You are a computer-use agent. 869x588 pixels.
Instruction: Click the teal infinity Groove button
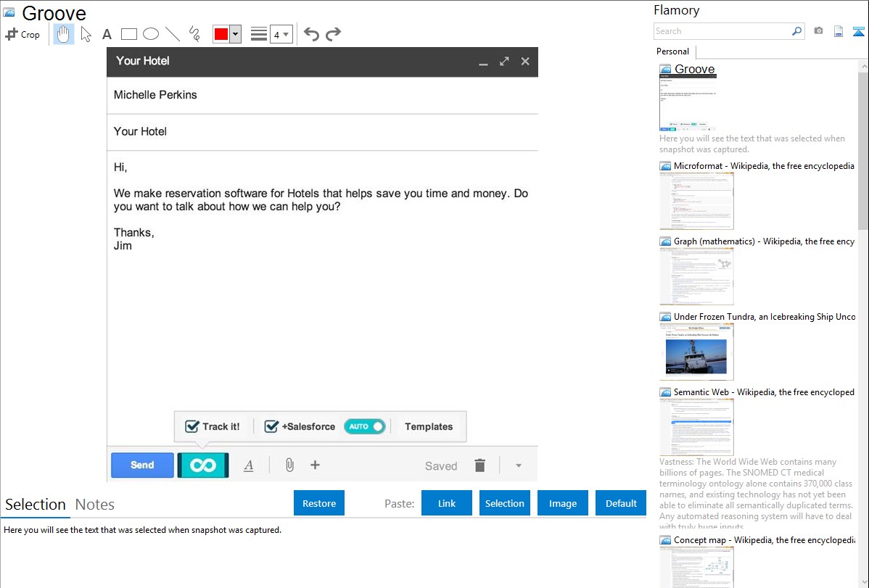point(203,465)
